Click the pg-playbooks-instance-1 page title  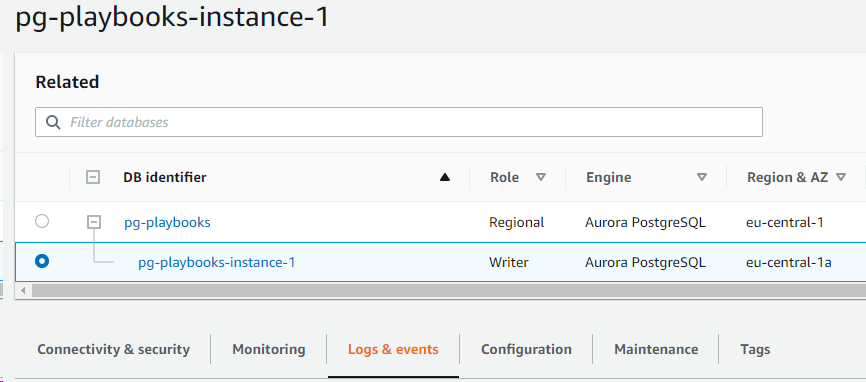click(x=172, y=17)
